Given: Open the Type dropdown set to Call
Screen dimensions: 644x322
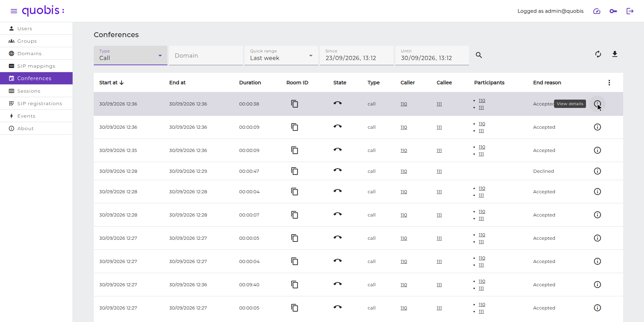Looking at the screenshot, I should (131, 56).
